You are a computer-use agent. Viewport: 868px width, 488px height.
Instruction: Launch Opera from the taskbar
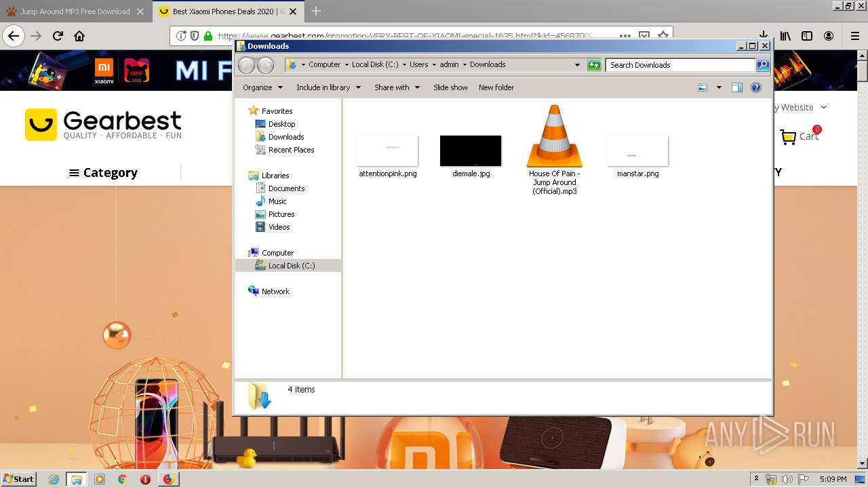click(x=145, y=479)
